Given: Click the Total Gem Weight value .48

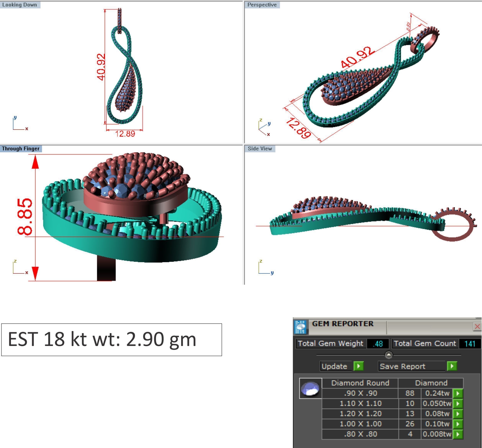Looking at the screenshot, I should (x=378, y=343).
